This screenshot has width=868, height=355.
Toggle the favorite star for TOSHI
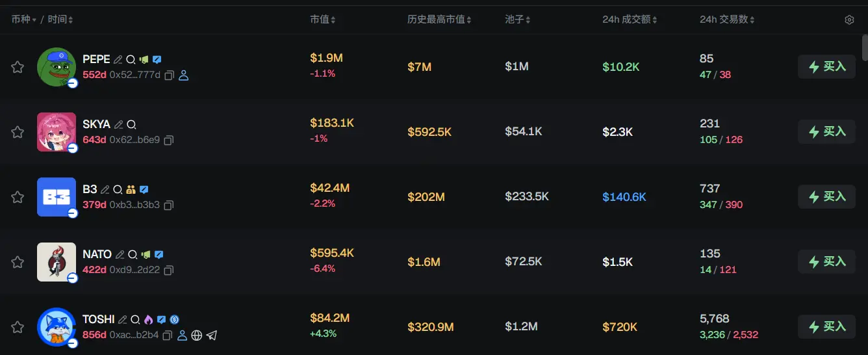(18, 327)
